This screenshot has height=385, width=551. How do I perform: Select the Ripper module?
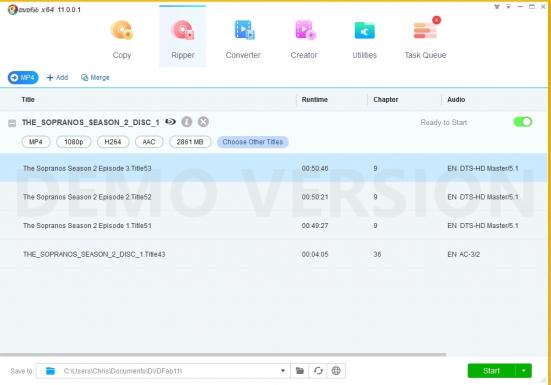[183, 37]
